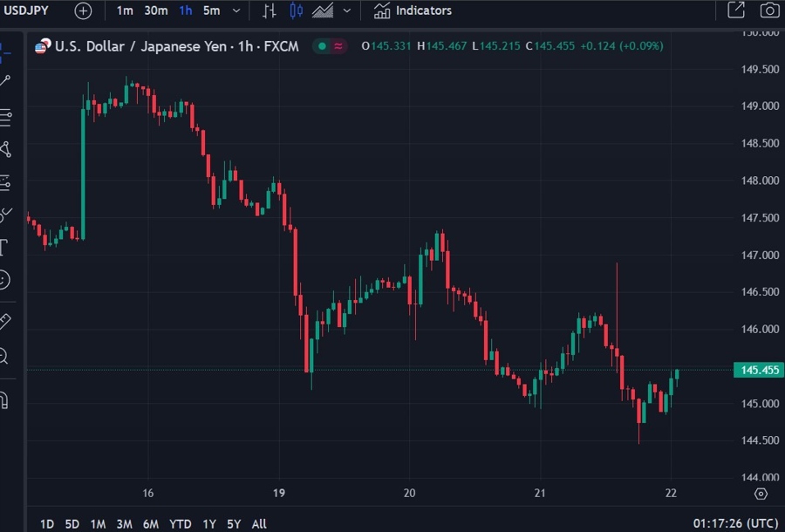Click date 20 on the time axis
Screen dimensions: 785x532
(410, 493)
